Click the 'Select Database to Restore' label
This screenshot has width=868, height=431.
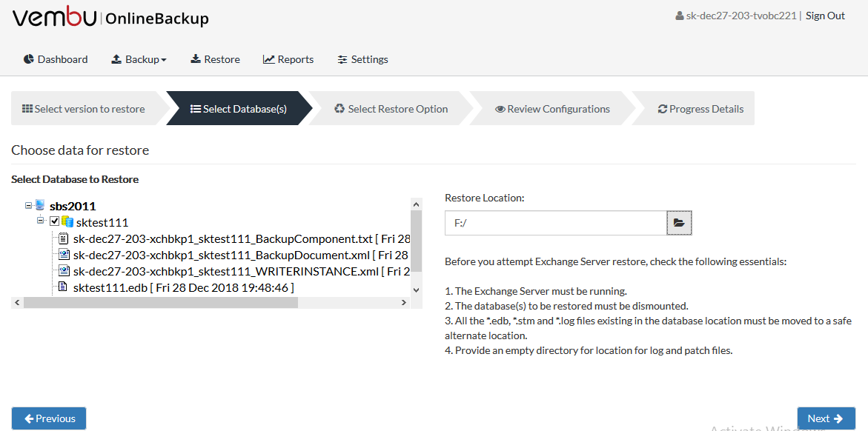click(x=75, y=179)
